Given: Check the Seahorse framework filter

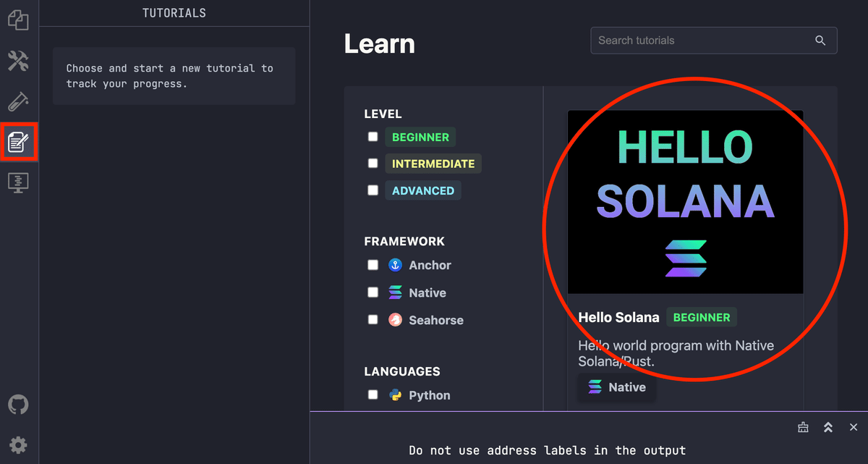Looking at the screenshot, I should point(373,320).
